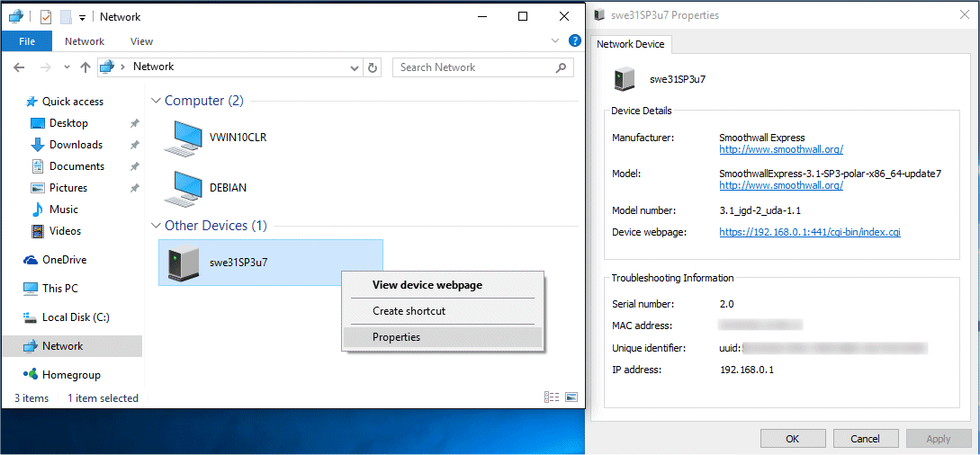980x455 pixels.
Task: Select the DEBIAN computer icon
Action: (x=182, y=188)
